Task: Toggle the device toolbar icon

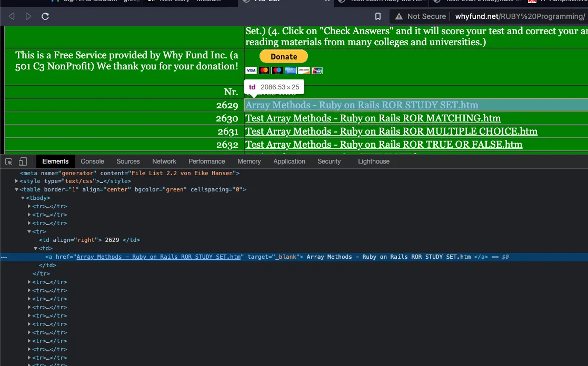Action: pos(23,161)
